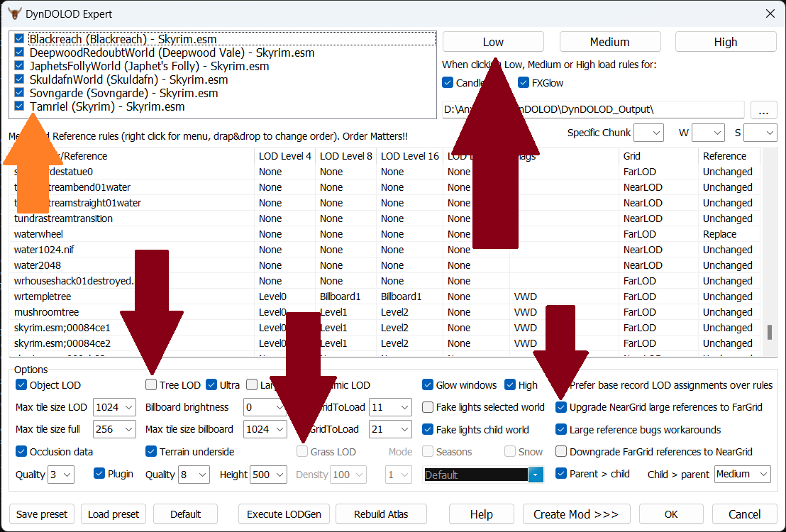Image resolution: width=786 pixels, height=532 pixels.
Task: Uncheck the Occlusion data checkbox
Action: [x=21, y=452]
